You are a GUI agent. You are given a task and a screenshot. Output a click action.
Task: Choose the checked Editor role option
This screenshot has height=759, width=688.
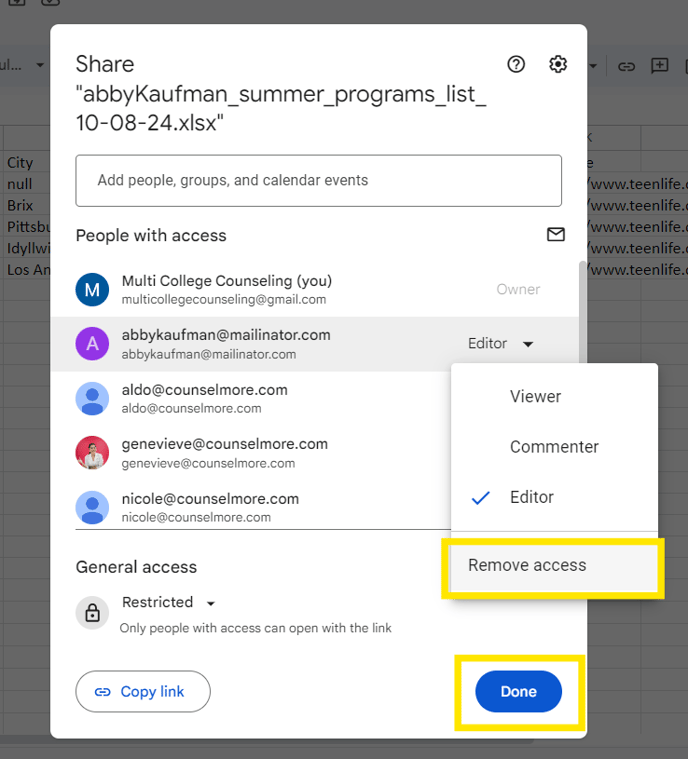click(x=531, y=497)
